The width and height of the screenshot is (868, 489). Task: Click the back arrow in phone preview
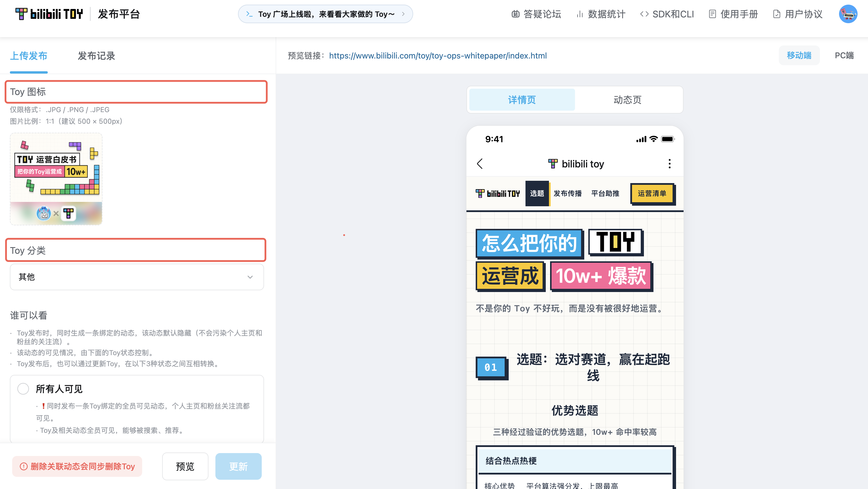point(480,164)
